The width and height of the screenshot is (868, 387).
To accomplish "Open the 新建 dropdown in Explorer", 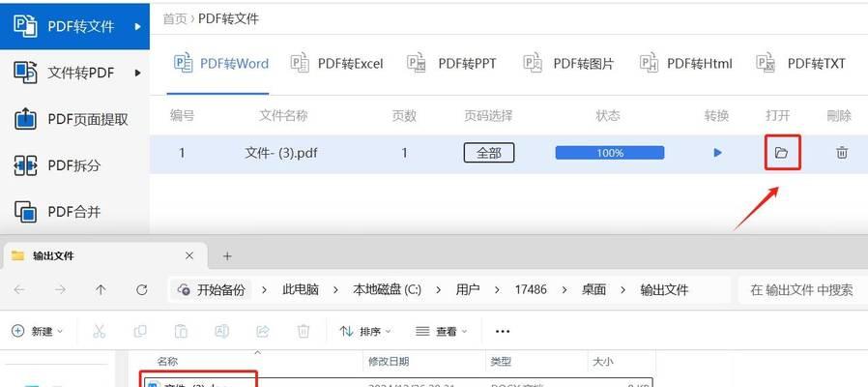I will tap(37, 331).
